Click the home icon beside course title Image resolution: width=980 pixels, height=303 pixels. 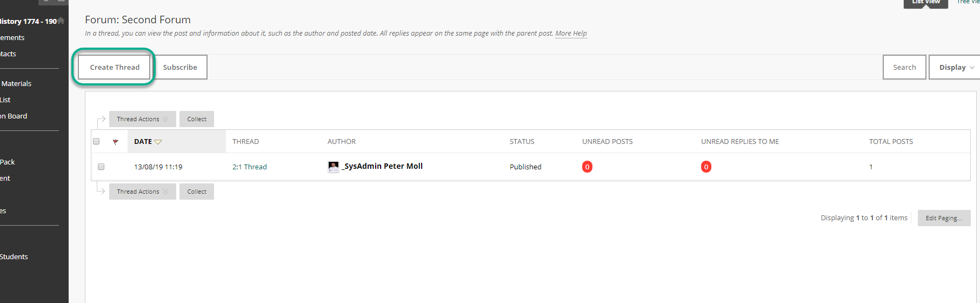tap(61, 21)
